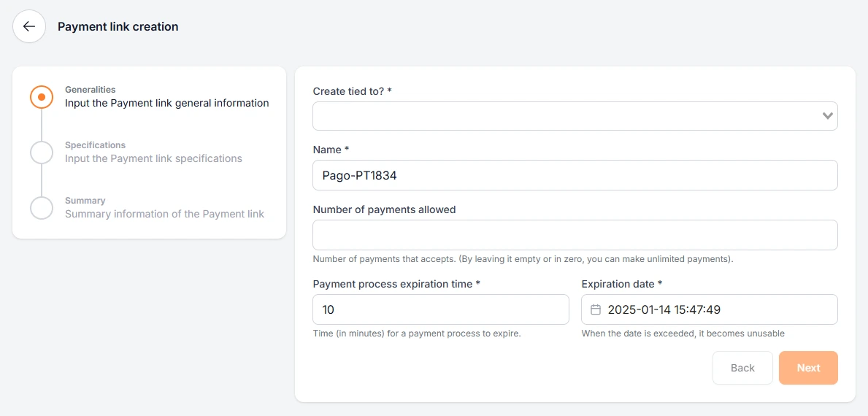The height and width of the screenshot is (416, 868).
Task: Focus the Name field containing Pago-PT1834
Action: (x=575, y=175)
